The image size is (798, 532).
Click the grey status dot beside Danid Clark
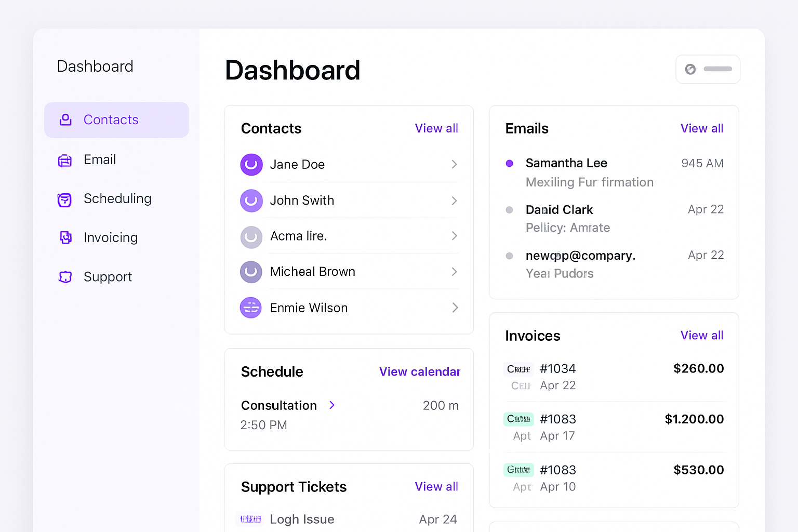[x=510, y=210]
